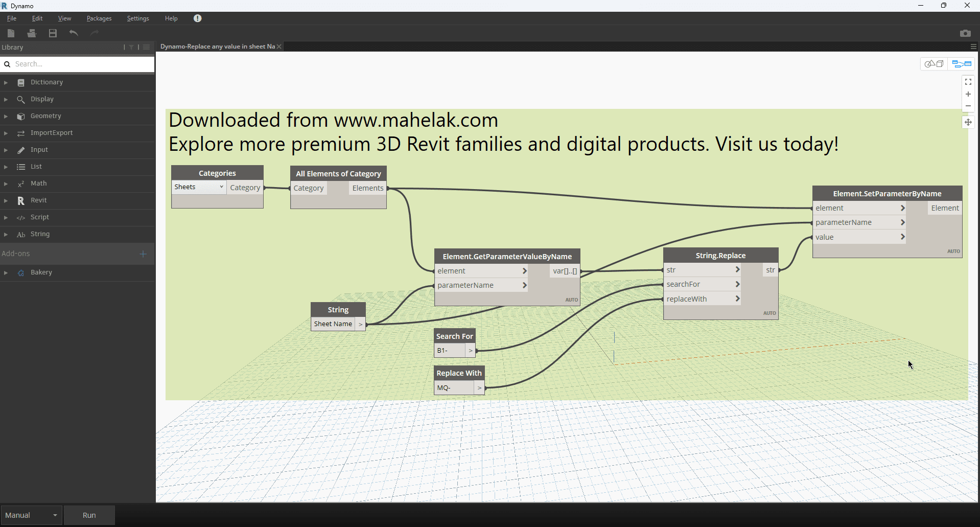The height and width of the screenshot is (527, 980).
Task: Click the New file toolbar icon
Action: [11, 33]
